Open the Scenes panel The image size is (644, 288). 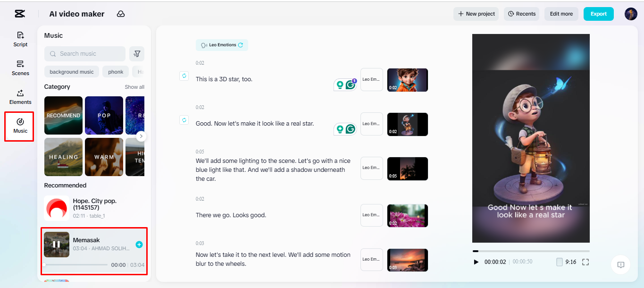20,68
